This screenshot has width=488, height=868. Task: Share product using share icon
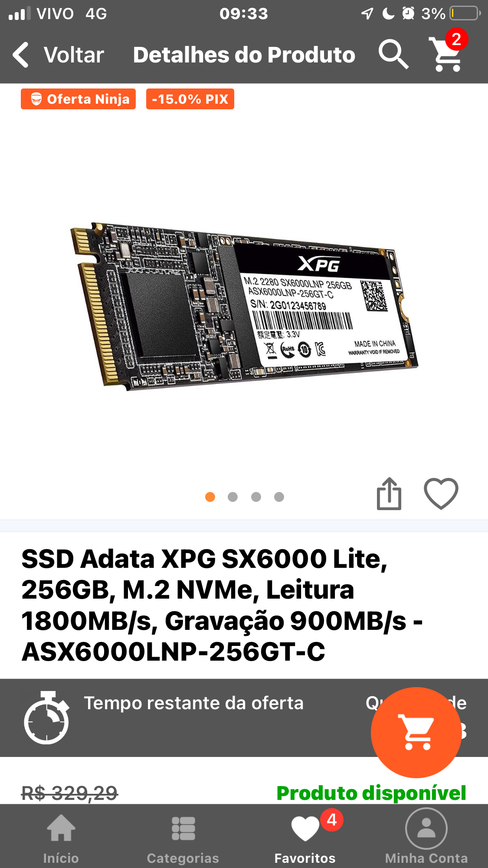click(x=389, y=494)
